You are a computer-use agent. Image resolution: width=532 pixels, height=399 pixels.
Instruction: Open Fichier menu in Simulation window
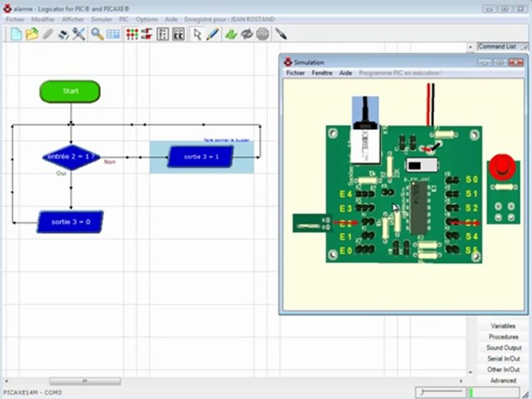295,73
